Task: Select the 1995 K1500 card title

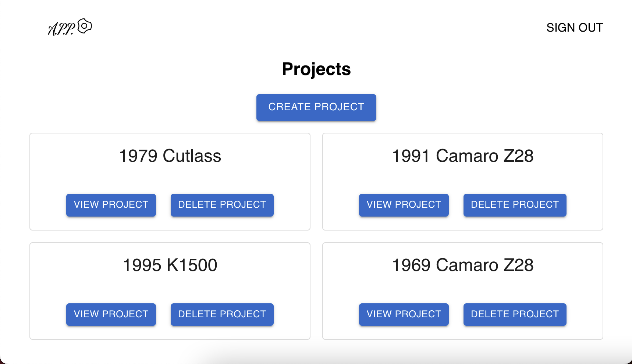Action: [x=170, y=265]
